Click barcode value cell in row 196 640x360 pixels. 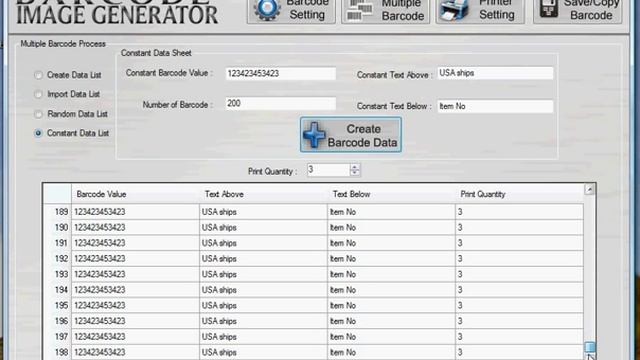(x=136, y=321)
